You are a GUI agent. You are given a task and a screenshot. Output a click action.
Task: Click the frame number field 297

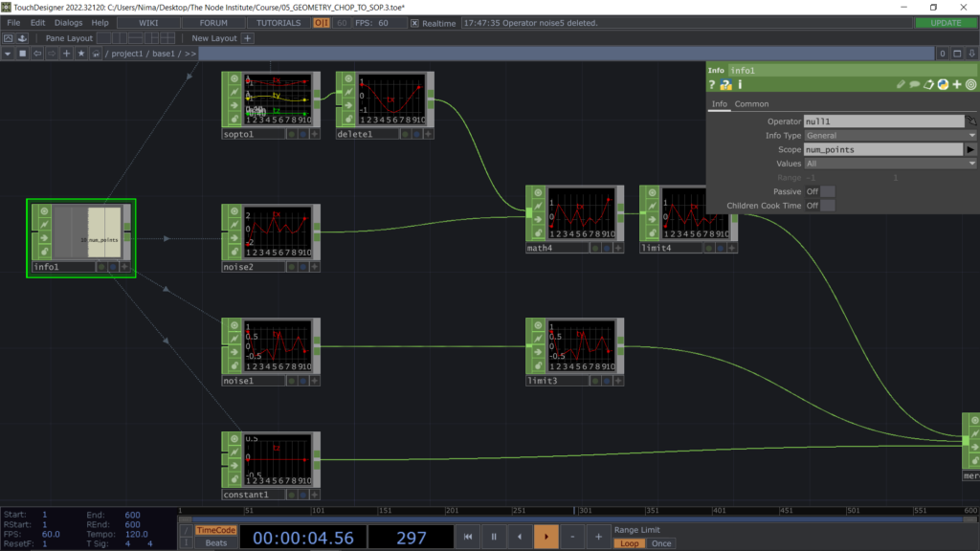coord(411,538)
